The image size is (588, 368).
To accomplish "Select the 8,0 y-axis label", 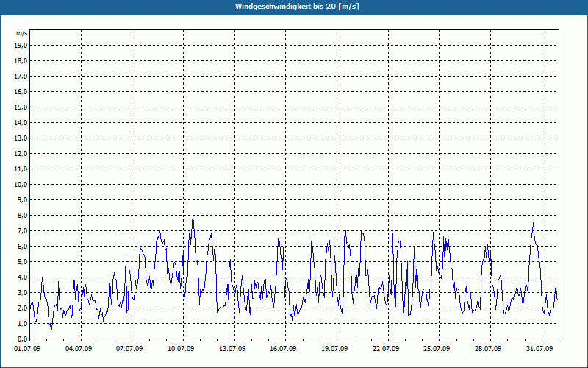I will click(22, 215).
